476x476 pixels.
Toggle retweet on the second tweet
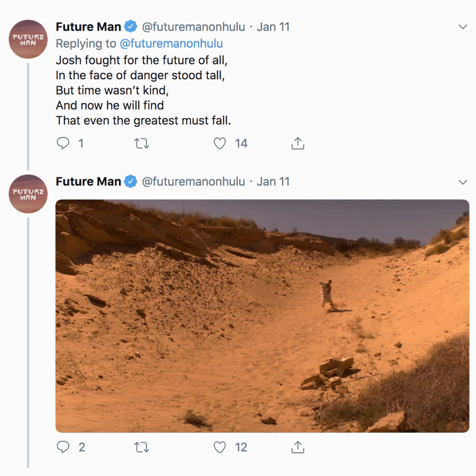click(x=141, y=447)
